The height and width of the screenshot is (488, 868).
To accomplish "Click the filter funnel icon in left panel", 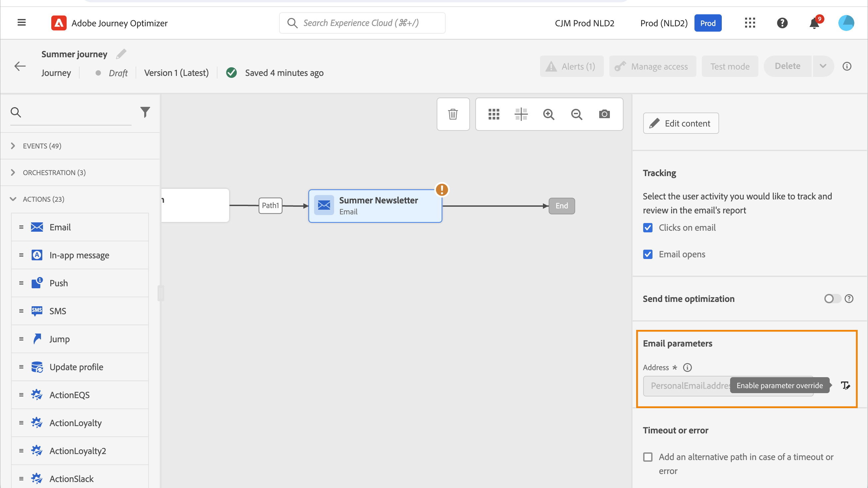I will click(145, 112).
